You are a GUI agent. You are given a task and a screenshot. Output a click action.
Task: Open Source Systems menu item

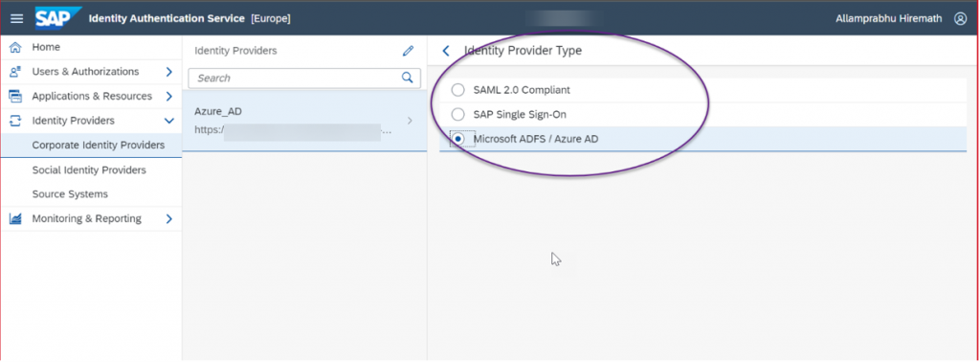[70, 194]
